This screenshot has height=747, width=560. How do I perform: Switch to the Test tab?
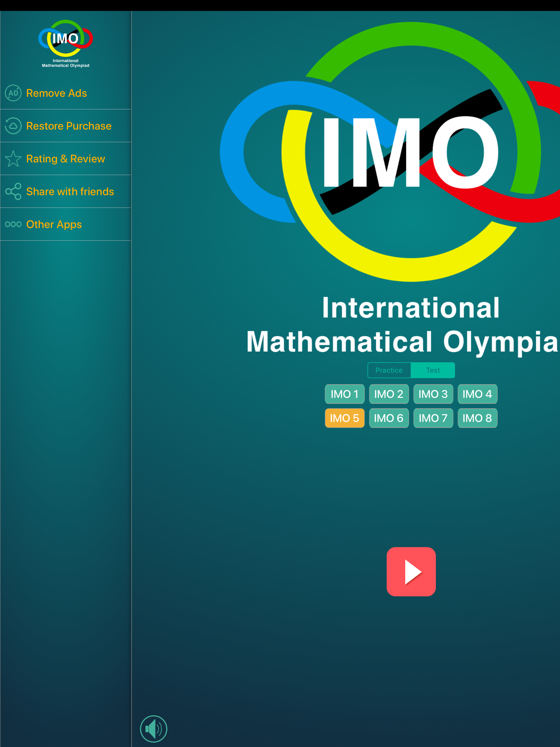[433, 370]
